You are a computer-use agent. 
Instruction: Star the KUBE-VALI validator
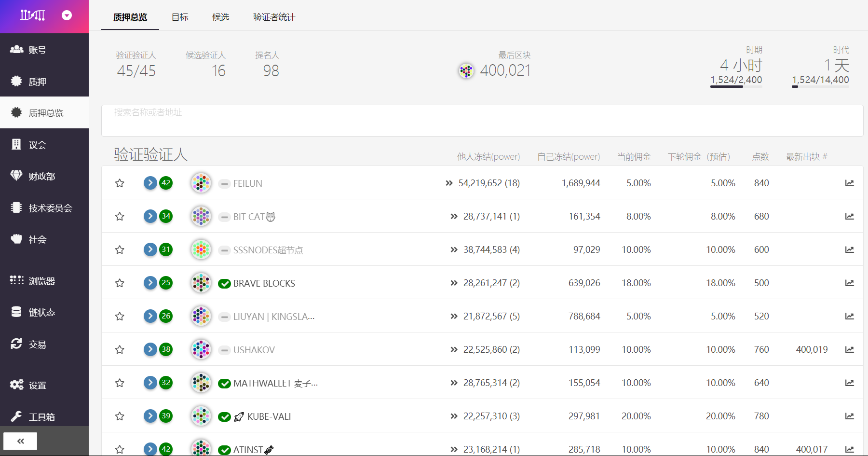[x=120, y=416]
